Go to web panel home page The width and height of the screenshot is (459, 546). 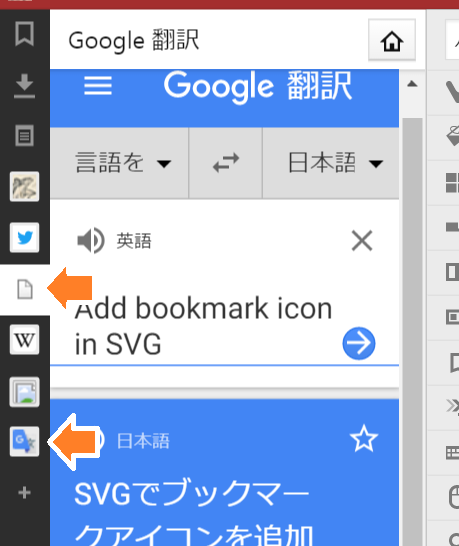pyautogui.click(x=392, y=40)
